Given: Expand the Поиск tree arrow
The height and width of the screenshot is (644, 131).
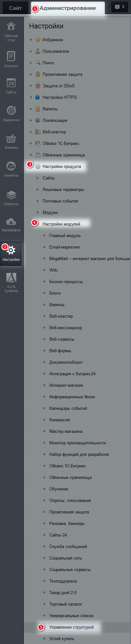Looking at the screenshot, I should pos(31,63).
